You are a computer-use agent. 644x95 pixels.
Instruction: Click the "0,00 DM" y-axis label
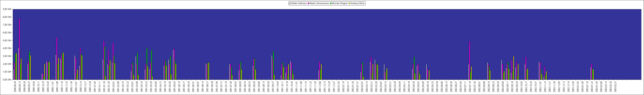[7, 80]
